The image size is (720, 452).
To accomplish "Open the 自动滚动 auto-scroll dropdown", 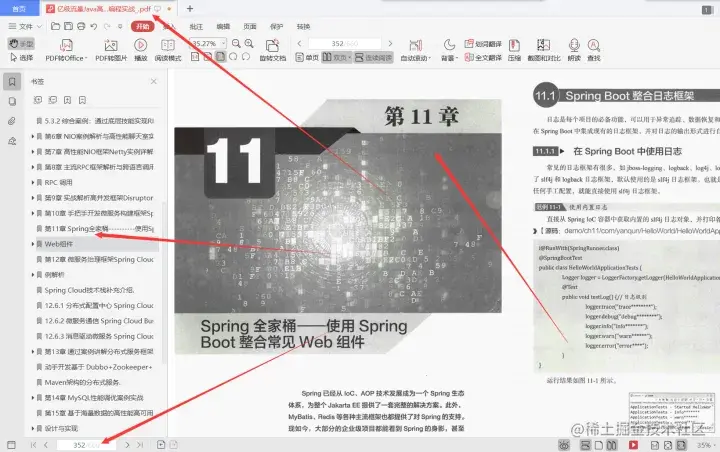I will 416,51.
